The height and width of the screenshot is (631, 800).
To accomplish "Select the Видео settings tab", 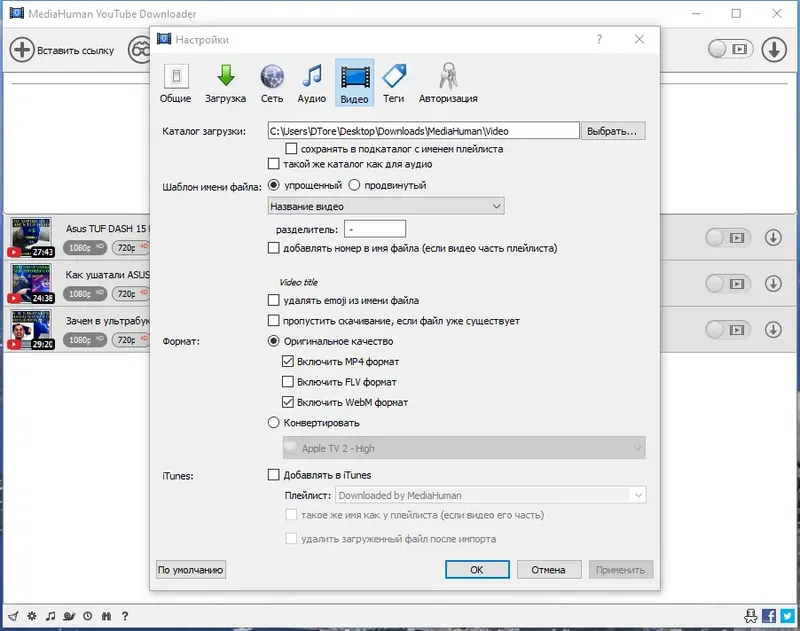I will (x=355, y=83).
